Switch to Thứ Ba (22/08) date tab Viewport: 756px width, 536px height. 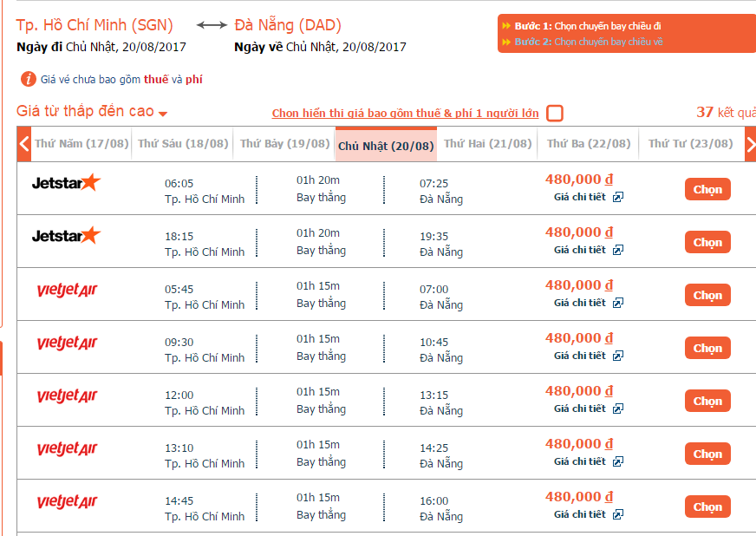(588, 144)
